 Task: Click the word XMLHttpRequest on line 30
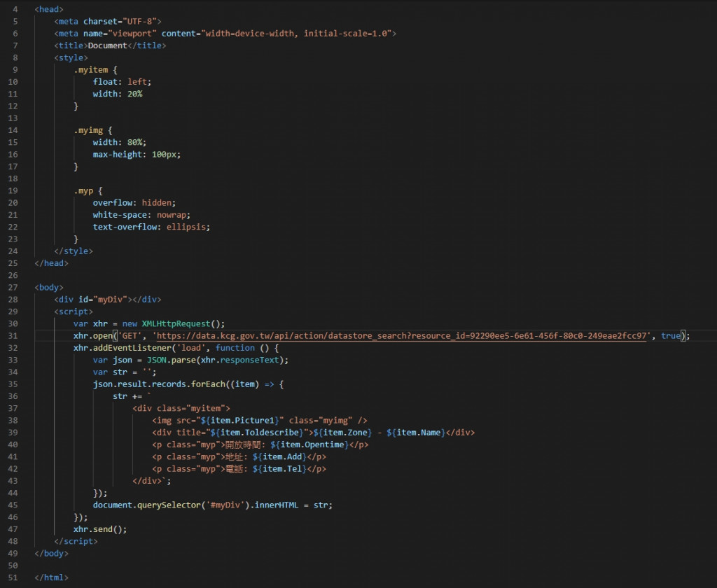(176, 323)
